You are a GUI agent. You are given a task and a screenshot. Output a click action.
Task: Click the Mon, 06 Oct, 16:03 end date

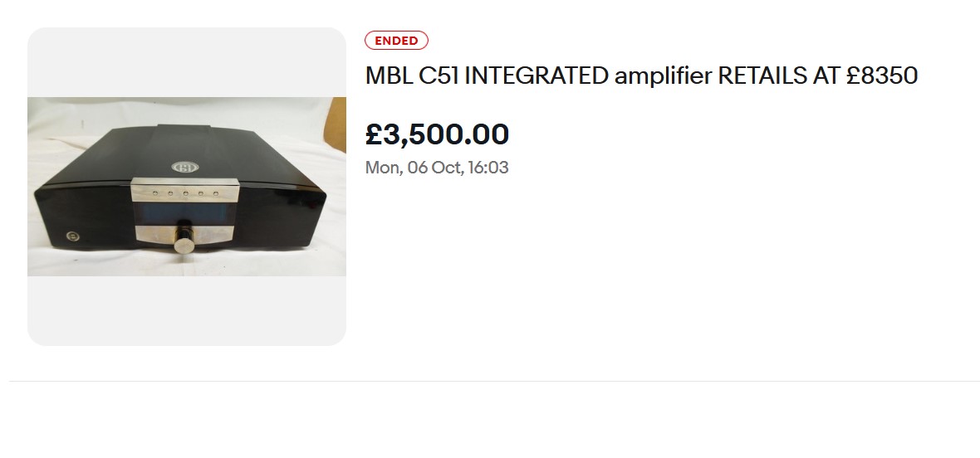(437, 168)
